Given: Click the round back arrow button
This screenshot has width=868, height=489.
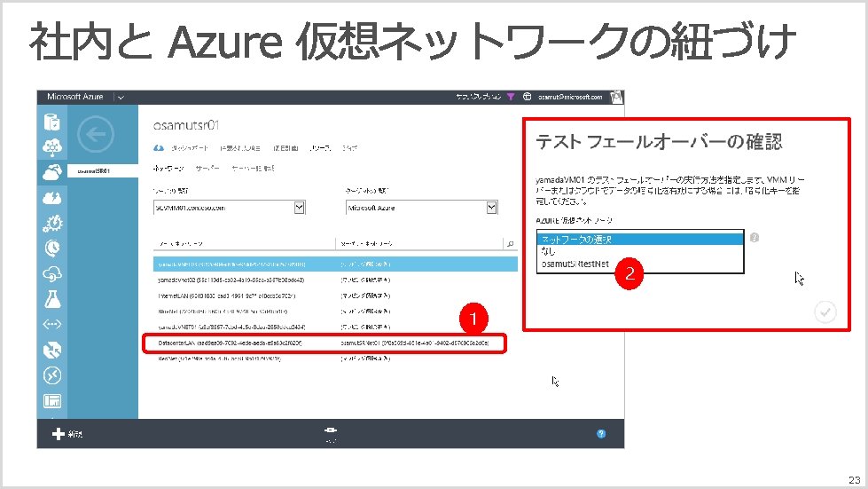Looking at the screenshot, I should 96,134.
